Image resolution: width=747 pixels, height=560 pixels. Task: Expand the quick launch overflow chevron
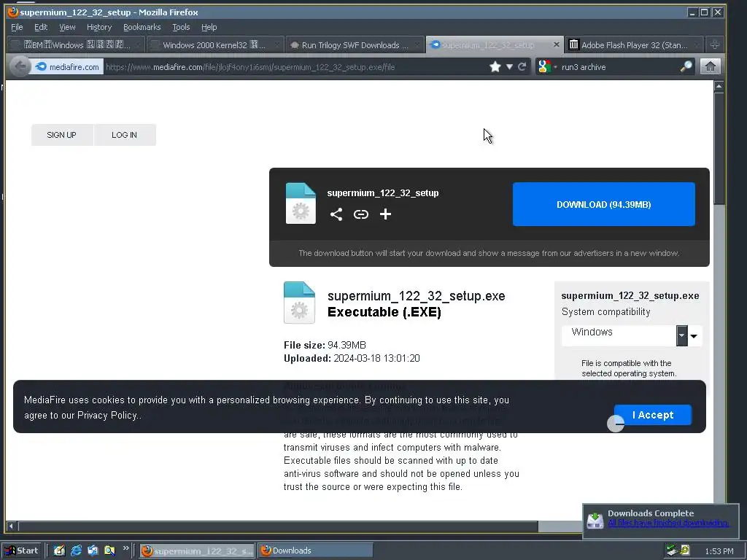125,548
